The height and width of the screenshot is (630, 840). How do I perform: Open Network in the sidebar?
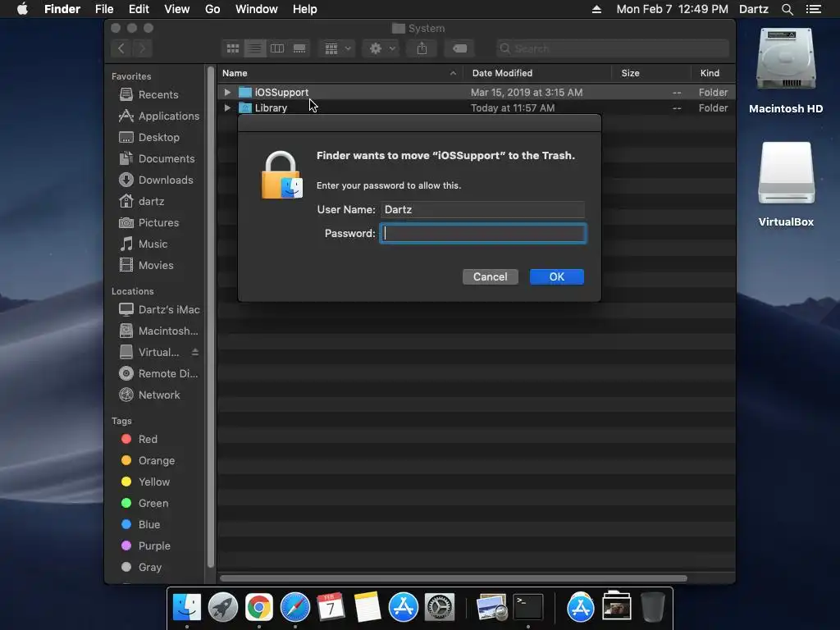[x=149, y=395]
